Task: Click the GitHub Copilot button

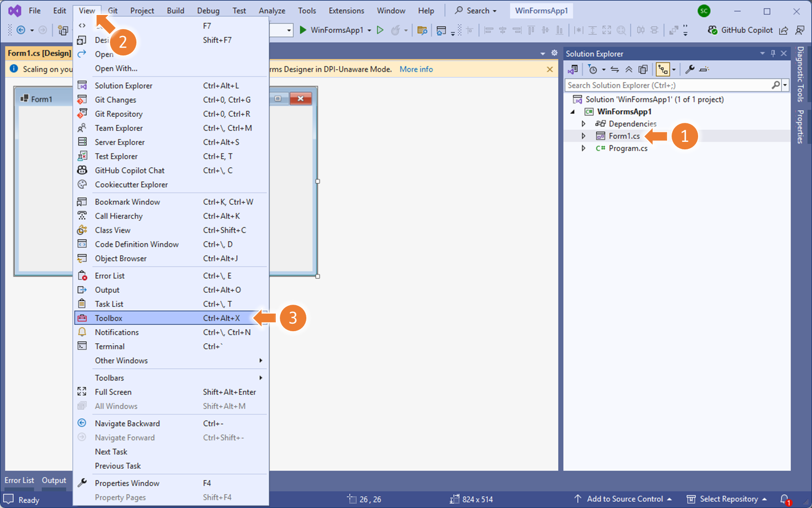Action: (740, 30)
